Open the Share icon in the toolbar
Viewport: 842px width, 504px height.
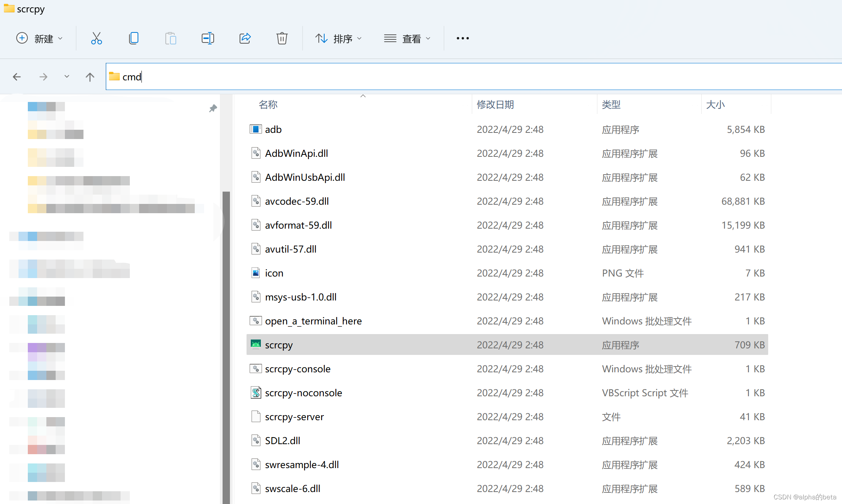coord(245,38)
